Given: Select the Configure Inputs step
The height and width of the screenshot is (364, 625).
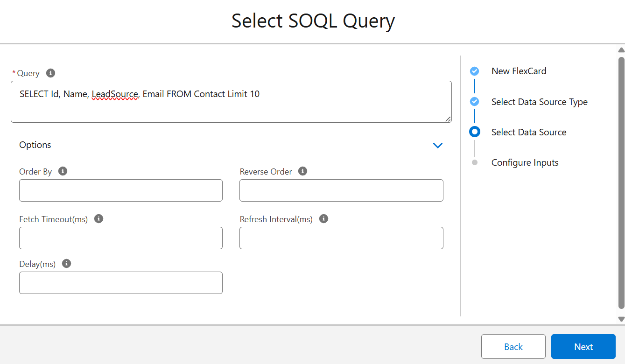Looking at the screenshot, I should (525, 162).
